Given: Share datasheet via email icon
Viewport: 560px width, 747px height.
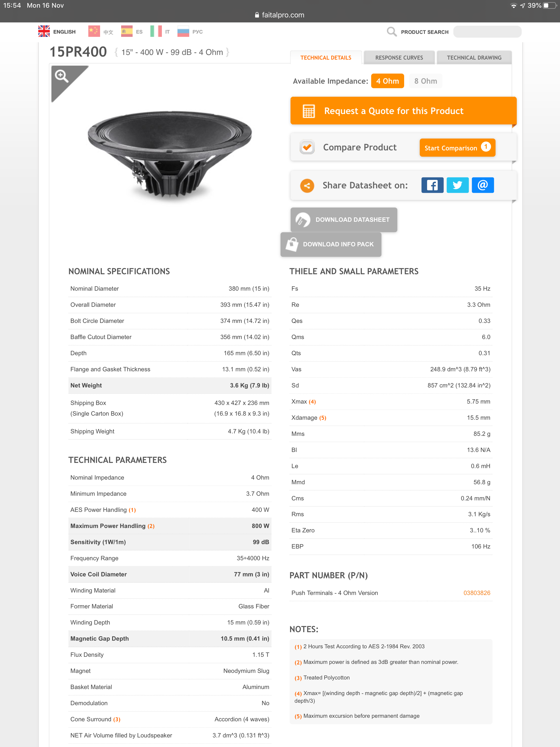Looking at the screenshot, I should pyautogui.click(x=483, y=185).
